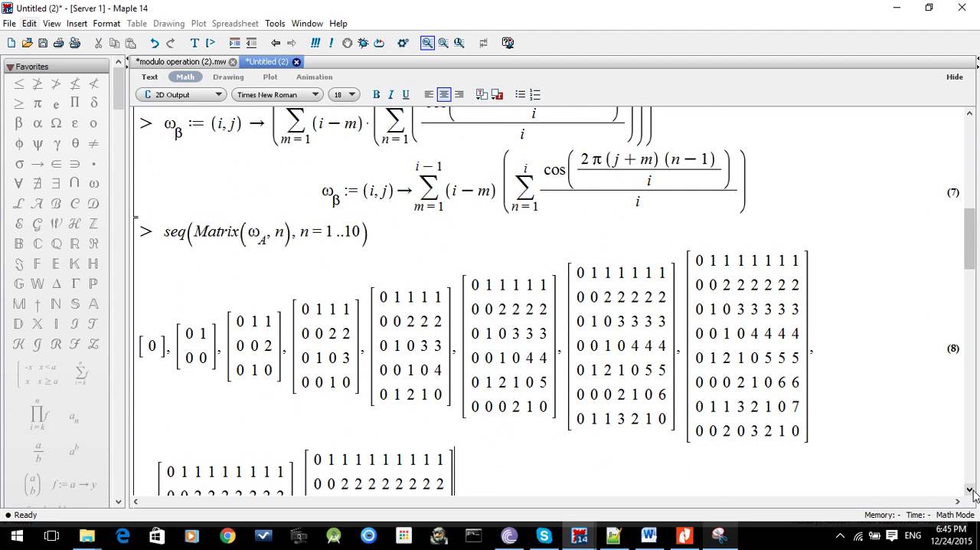Save the worksheet with the floppy icon
The image size is (980, 550).
[43, 44]
